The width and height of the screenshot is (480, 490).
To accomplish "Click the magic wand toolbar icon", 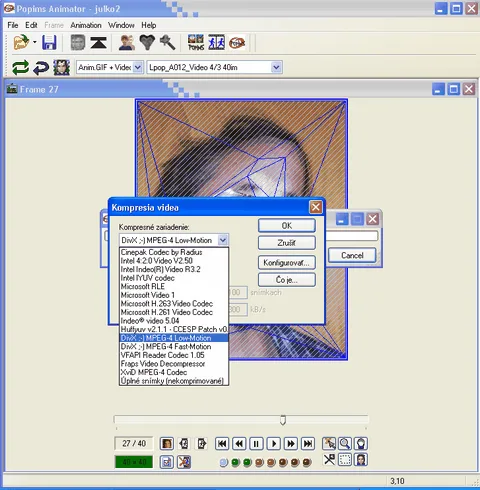I will point(167,42).
